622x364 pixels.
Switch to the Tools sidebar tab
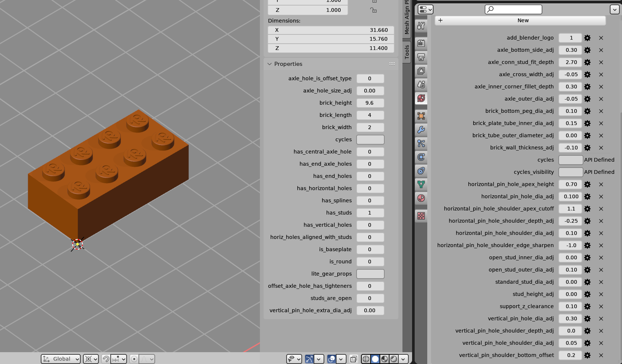(x=407, y=52)
